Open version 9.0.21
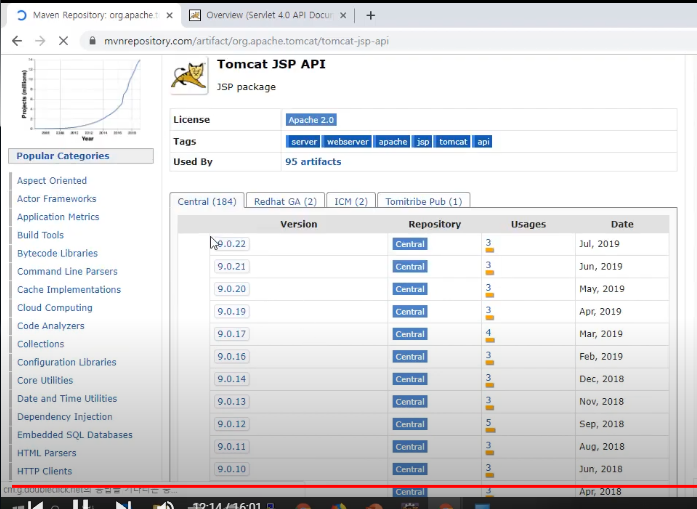697x509 pixels. click(232, 266)
